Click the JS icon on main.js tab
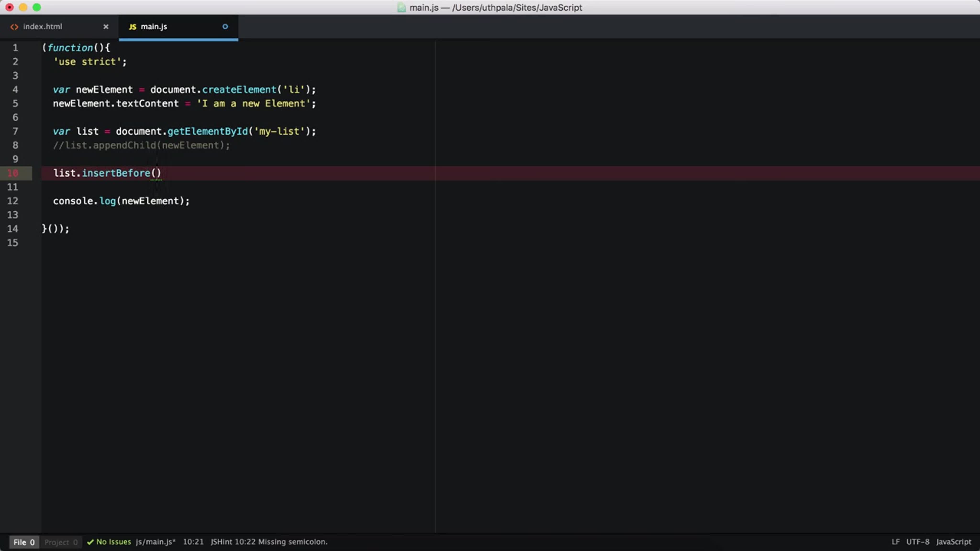 [x=132, y=27]
